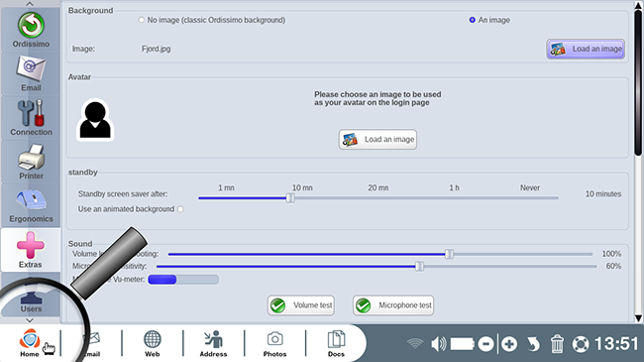Click the microphone Vu-meter bar
644x362 pixels.
tap(183, 280)
